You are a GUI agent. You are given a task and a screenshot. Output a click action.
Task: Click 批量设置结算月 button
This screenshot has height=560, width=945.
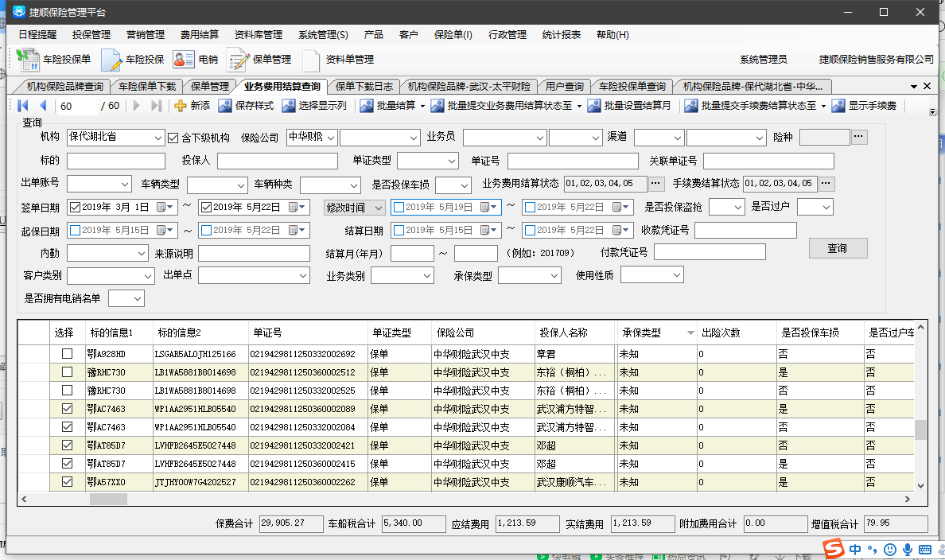point(629,106)
